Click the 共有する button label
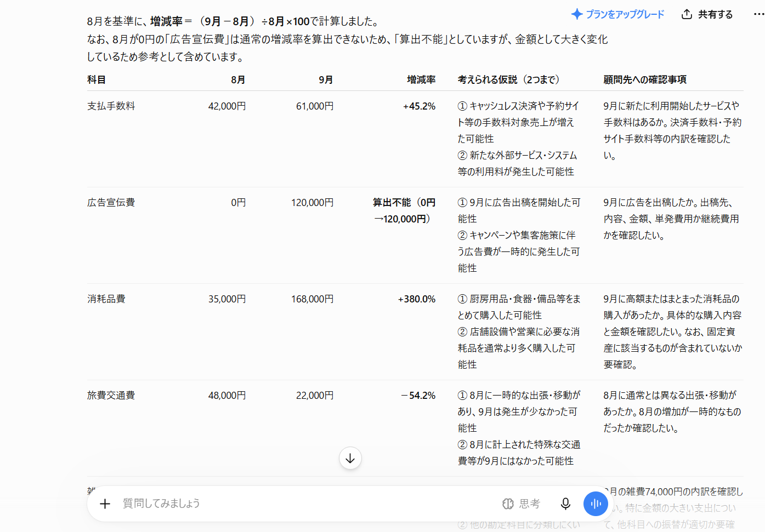This screenshot has width=765, height=532. pos(715,14)
